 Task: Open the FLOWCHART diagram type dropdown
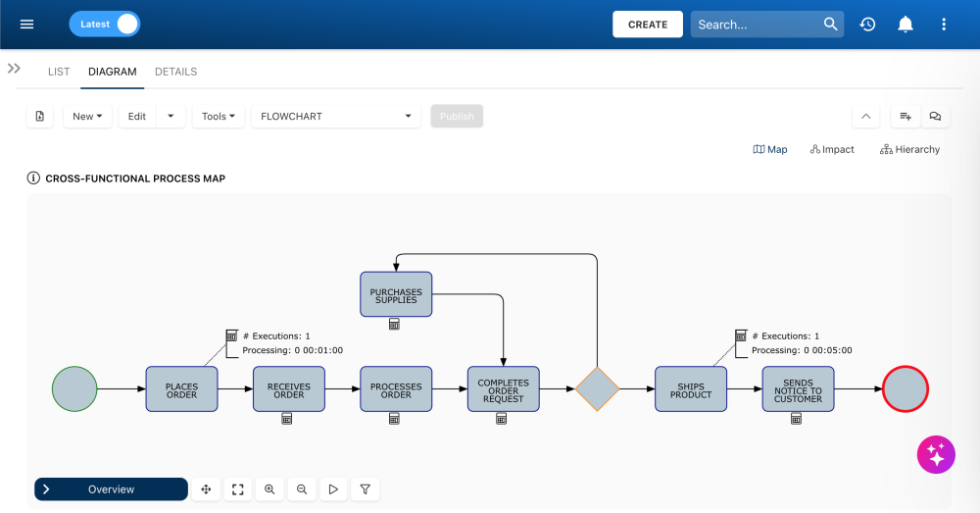(336, 117)
